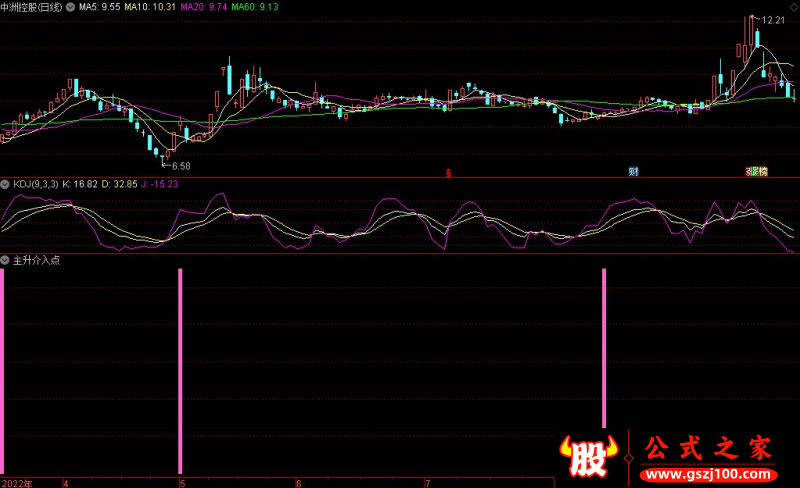
Task: Click the 榜 marker icon
Action: click(762, 172)
